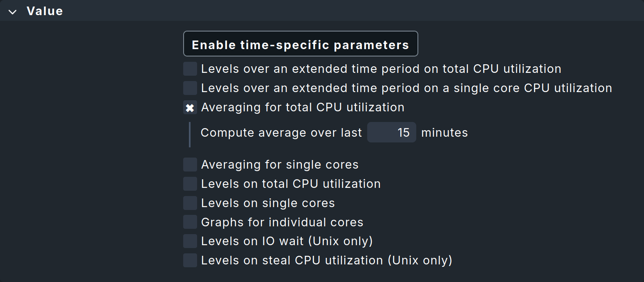Viewport: 644px width, 282px height.
Task: Click the 'Compute average over last' text label
Action: (x=281, y=133)
